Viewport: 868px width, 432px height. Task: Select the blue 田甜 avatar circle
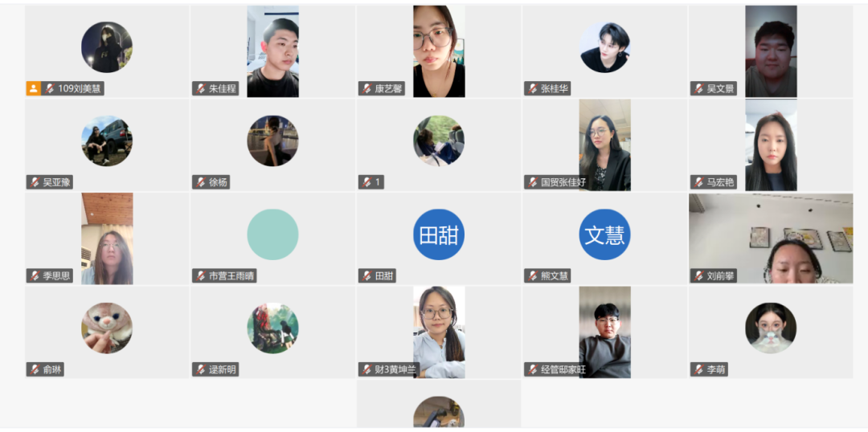(439, 234)
